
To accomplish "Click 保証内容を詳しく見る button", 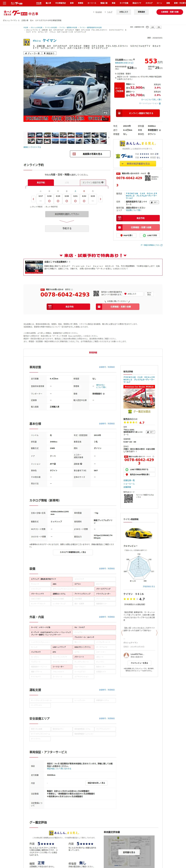I will [96, 783].
